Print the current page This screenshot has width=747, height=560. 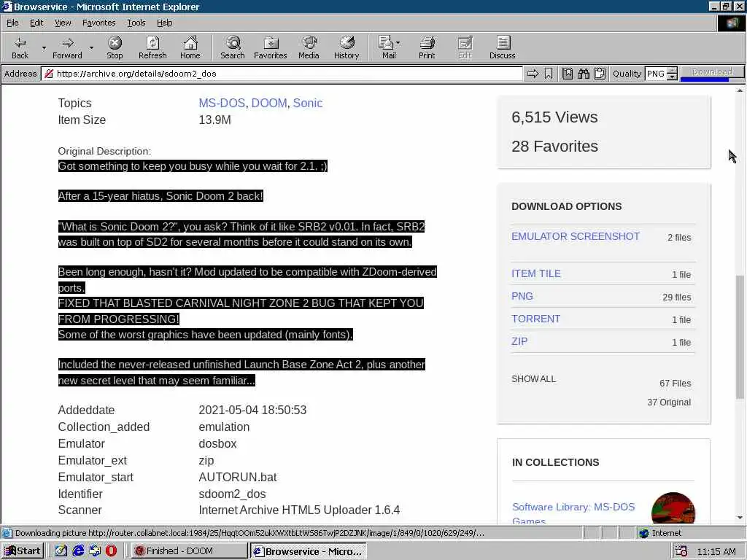click(x=427, y=47)
